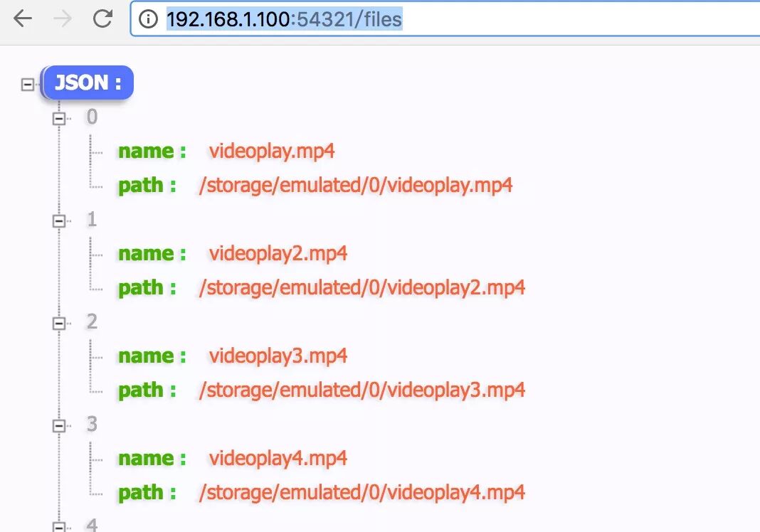
Task: Select the /storage/emulated/0/videoplay4.mp4 path value
Action: pos(362,493)
